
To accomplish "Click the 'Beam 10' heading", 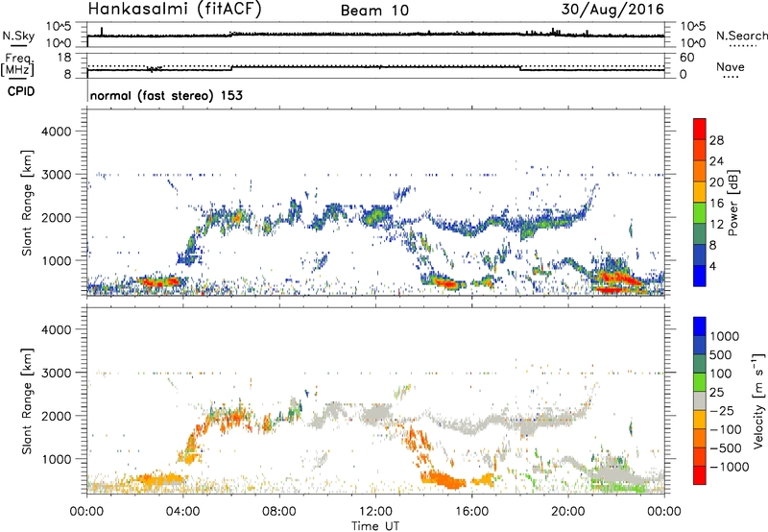I will 374,11.
